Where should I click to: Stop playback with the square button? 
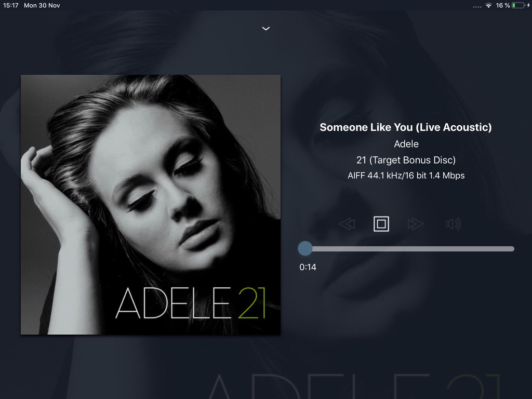(381, 224)
